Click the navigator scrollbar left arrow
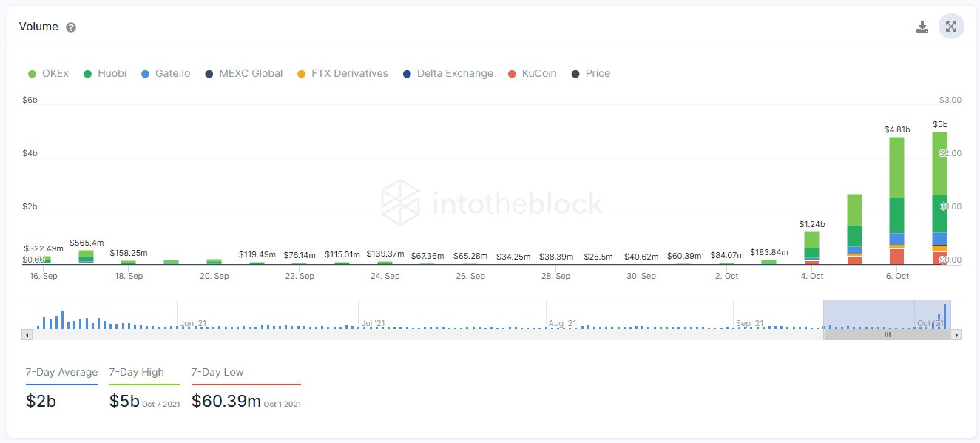Image resolution: width=980 pixels, height=443 pixels. tap(27, 335)
